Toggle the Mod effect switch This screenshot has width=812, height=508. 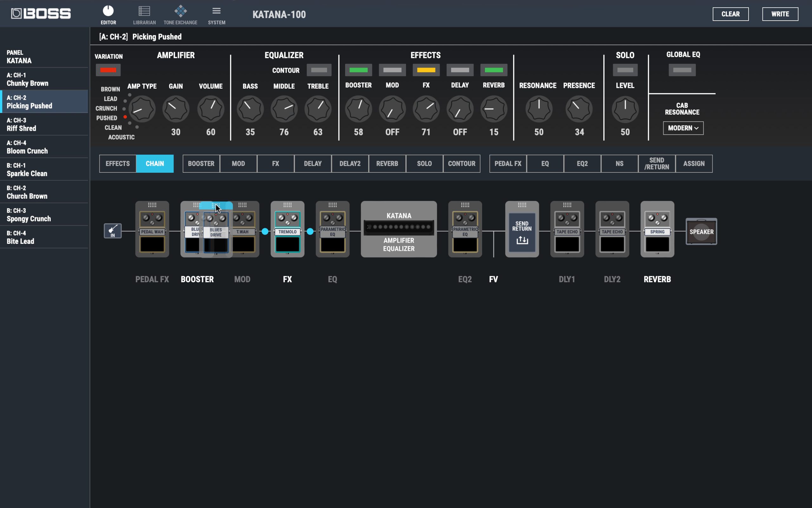[x=392, y=70]
